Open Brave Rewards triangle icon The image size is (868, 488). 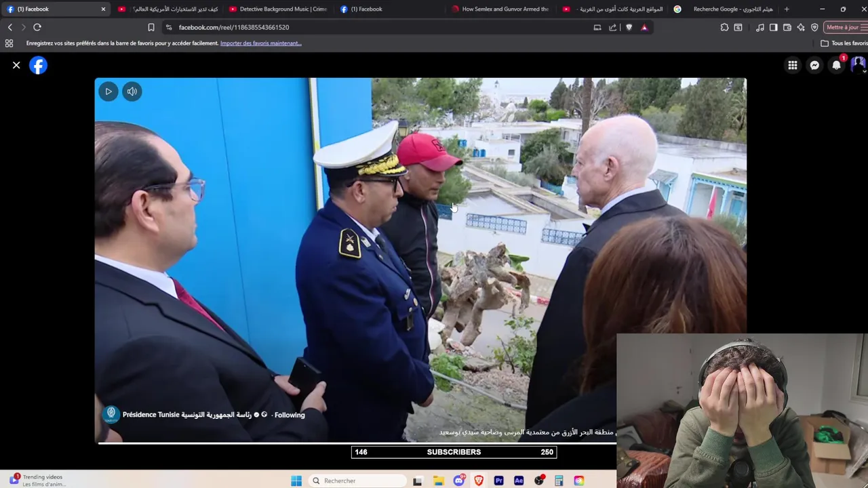[644, 27]
